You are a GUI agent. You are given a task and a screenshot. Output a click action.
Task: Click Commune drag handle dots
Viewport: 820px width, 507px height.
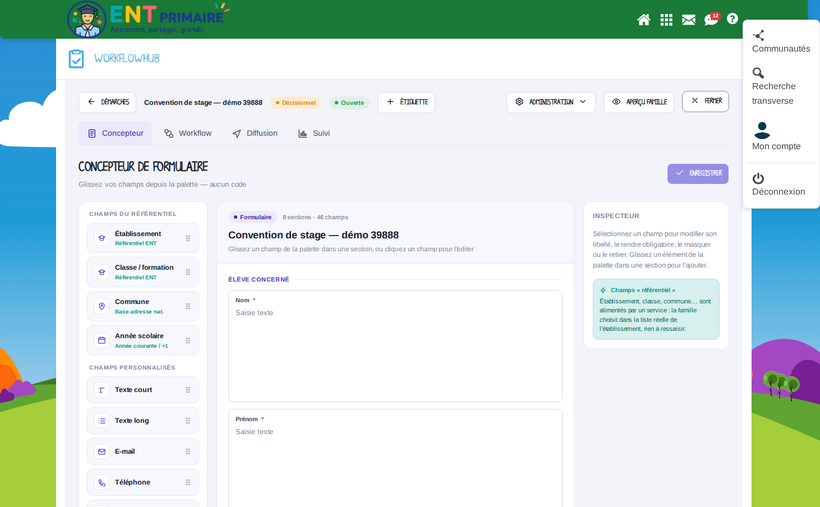click(x=188, y=307)
